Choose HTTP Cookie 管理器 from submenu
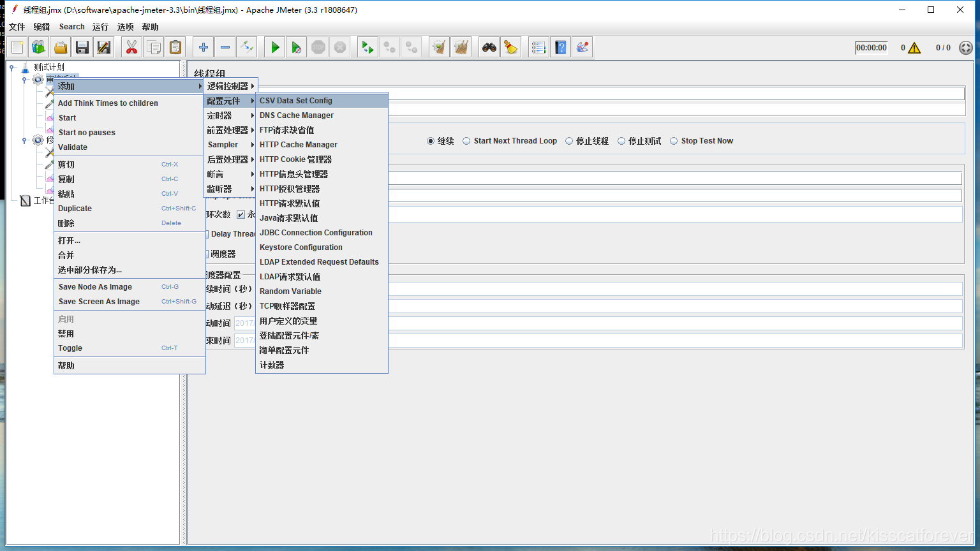The image size is (980, 551). (x=322, y=159)
